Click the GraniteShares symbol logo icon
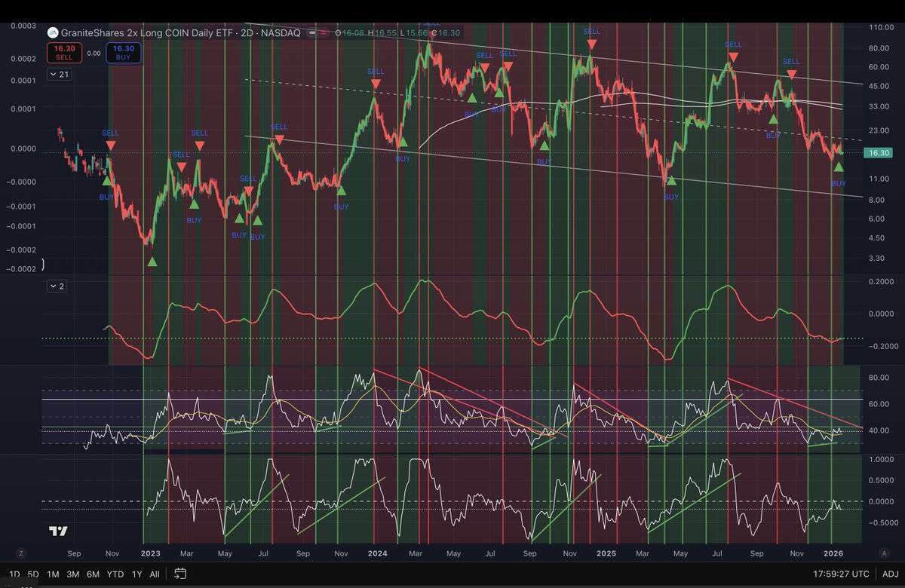 (x=53, y=32)
